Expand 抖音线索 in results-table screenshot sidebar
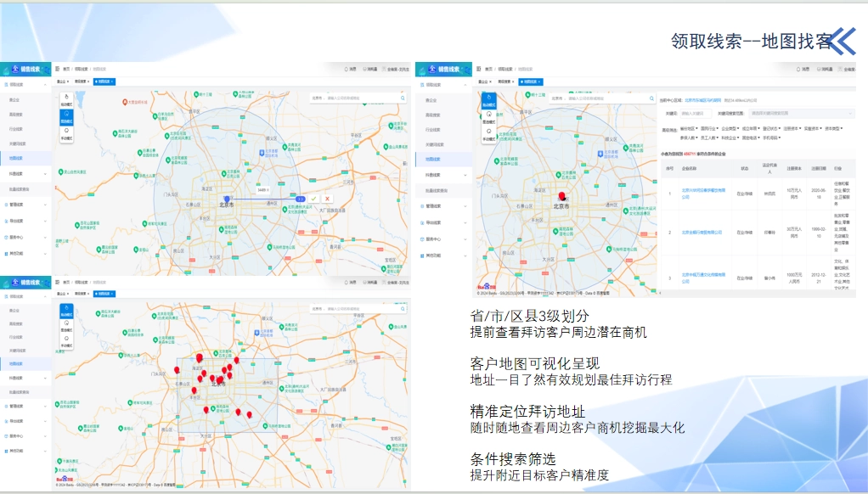 (444, 175)
